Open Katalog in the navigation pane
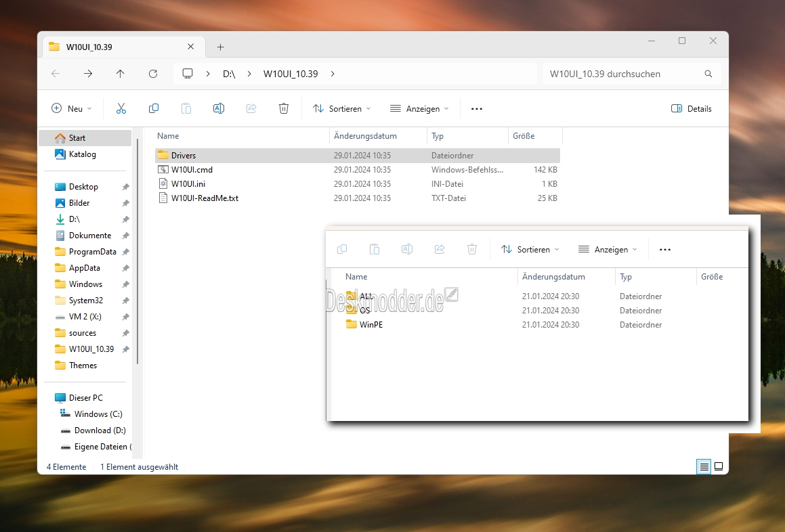This screenshot has width=785, height=532. click(x=85, y=154)
